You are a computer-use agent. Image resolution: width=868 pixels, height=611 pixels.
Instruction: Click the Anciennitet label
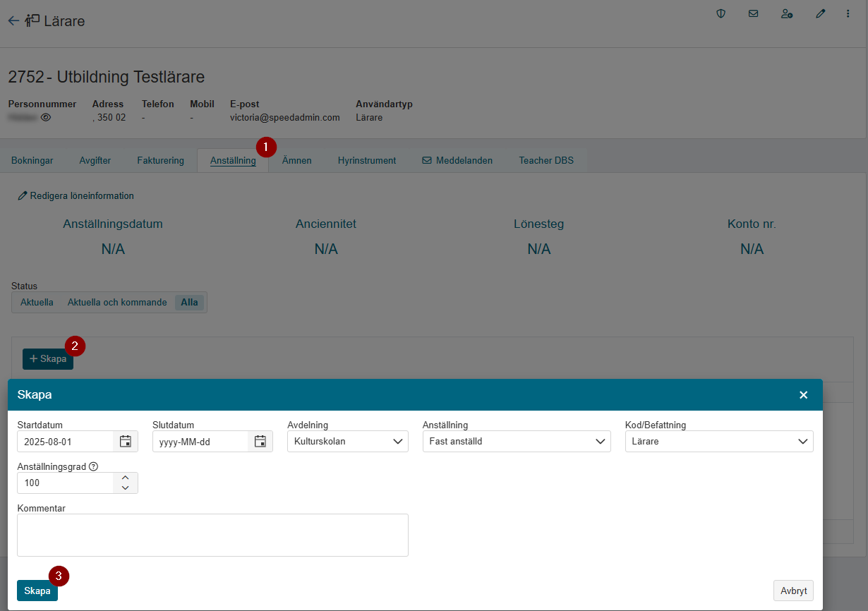click(326, 224)
